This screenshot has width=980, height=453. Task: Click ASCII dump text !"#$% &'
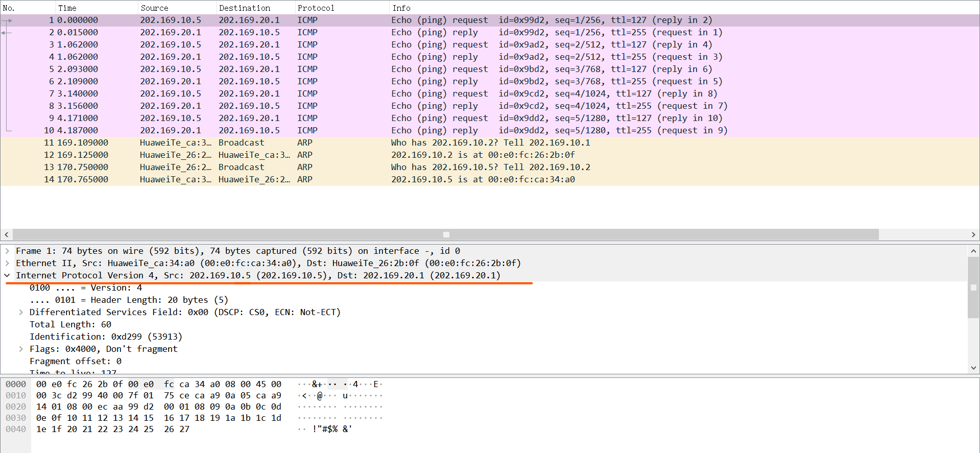point(332,429)
